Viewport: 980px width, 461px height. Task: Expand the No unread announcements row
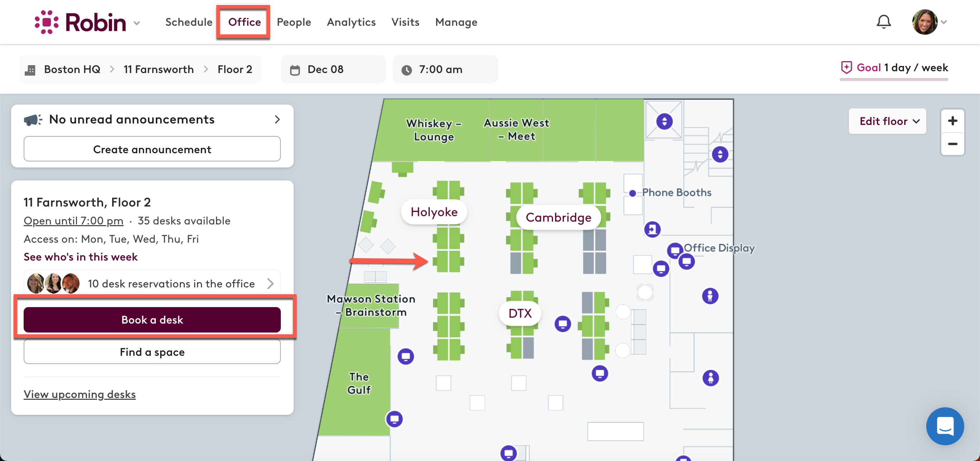[x=152, y=119]
